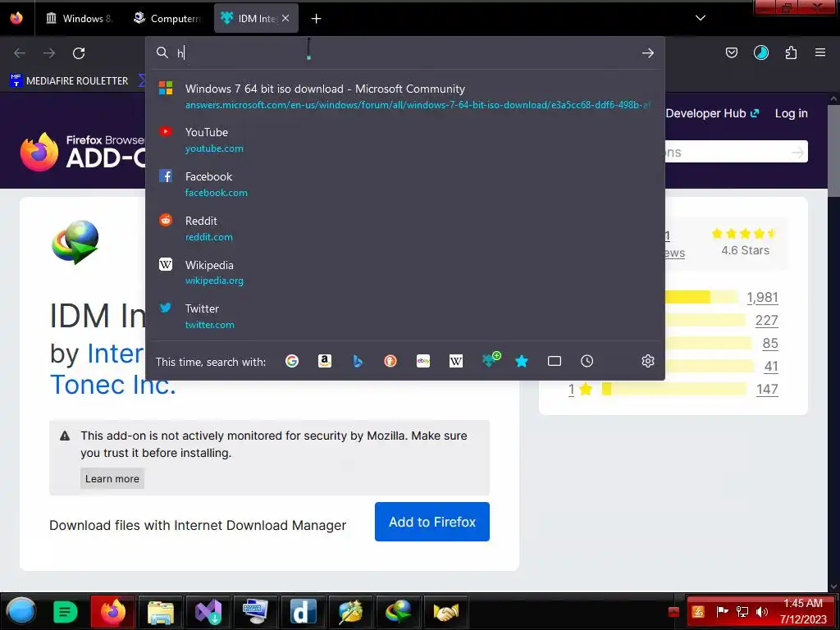Open Firefox from the taskbar

(113, 612)
